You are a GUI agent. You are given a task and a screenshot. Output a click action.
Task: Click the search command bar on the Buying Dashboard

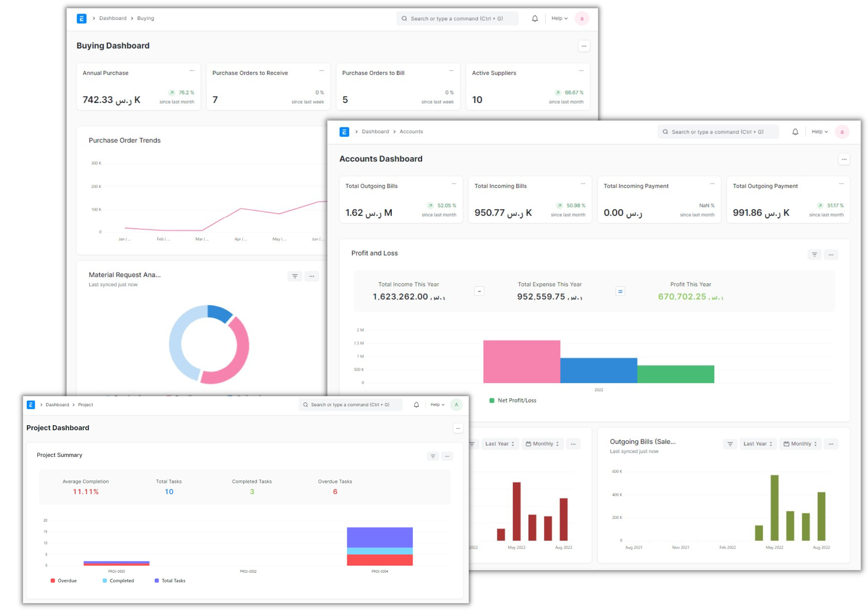click(x=457, y=18)
